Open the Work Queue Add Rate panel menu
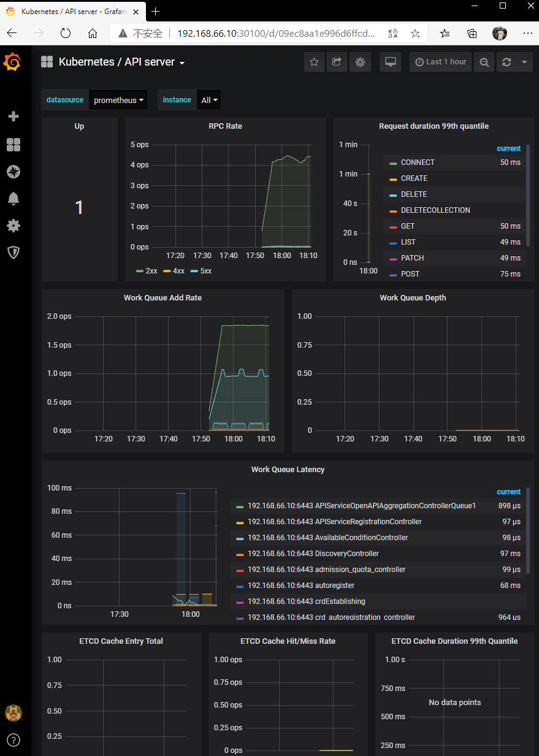 click(162, 298)
